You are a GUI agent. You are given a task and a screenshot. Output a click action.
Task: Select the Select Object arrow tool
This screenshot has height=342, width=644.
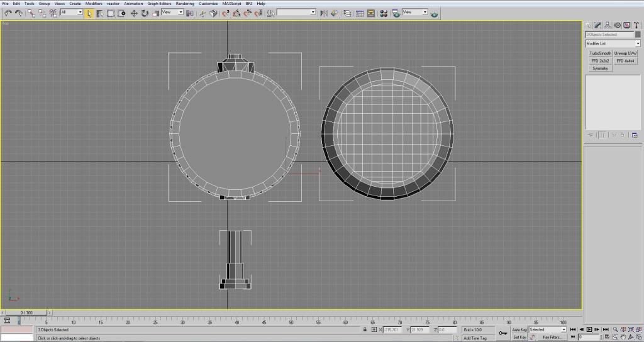[x=89, y=13]
